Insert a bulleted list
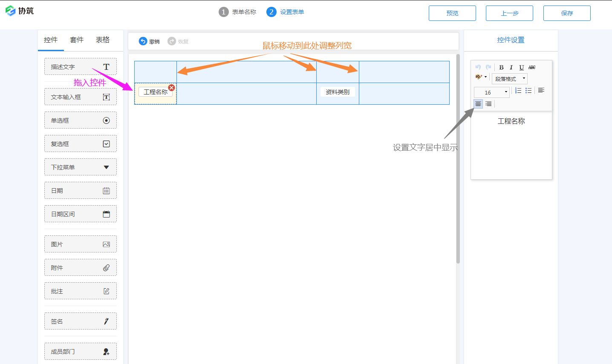Viewport: 612px width, 364px height. pyautogui.click(x=528, y=91)
